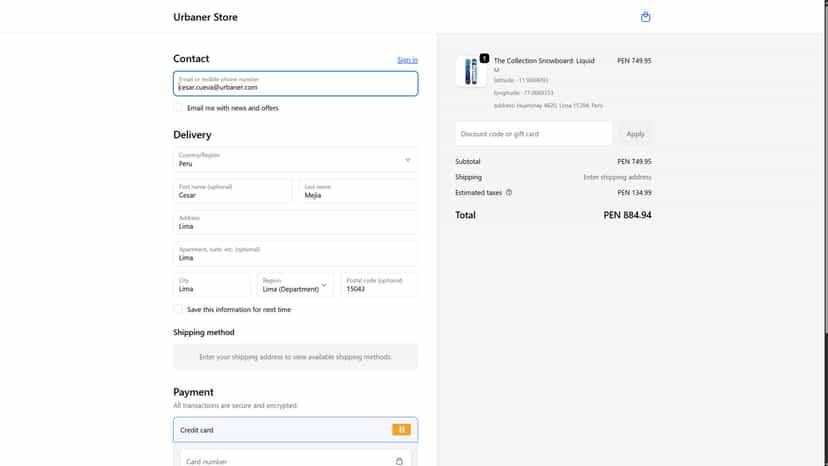Click the Urbaner Store title

pos(205,17)
